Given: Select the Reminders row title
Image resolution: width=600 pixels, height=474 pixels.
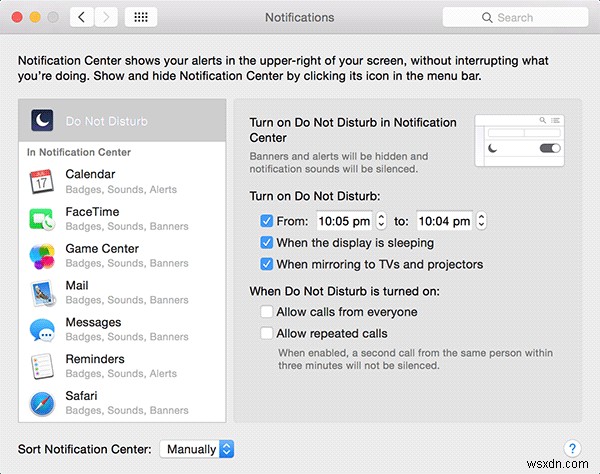Looking at the screenshot, I should click(95, 359).
